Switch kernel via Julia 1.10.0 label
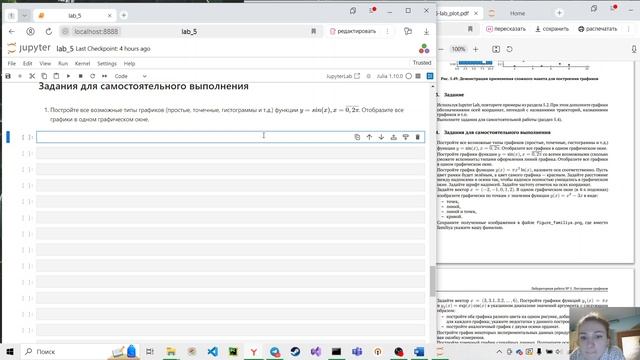The width and height of the screenshot is (640, 360). coord(389,76)
